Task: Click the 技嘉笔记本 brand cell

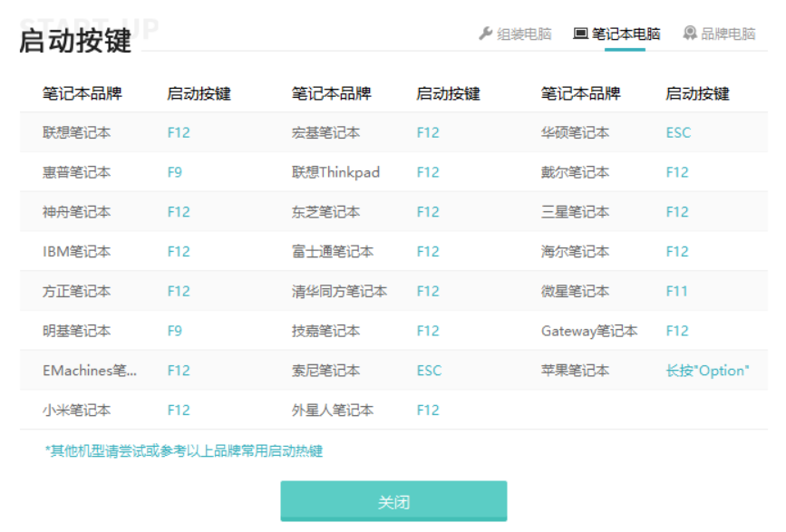Action: tap(325, 331)
